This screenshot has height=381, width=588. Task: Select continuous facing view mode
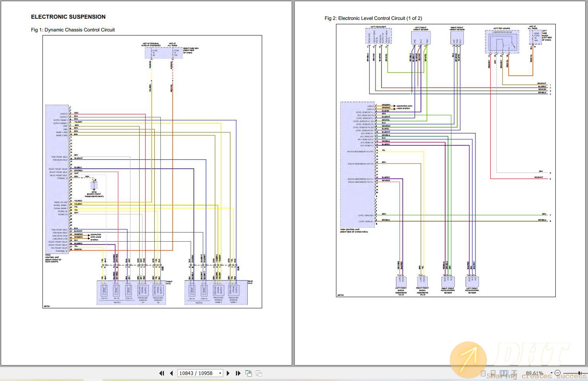[x=514, y=373]
